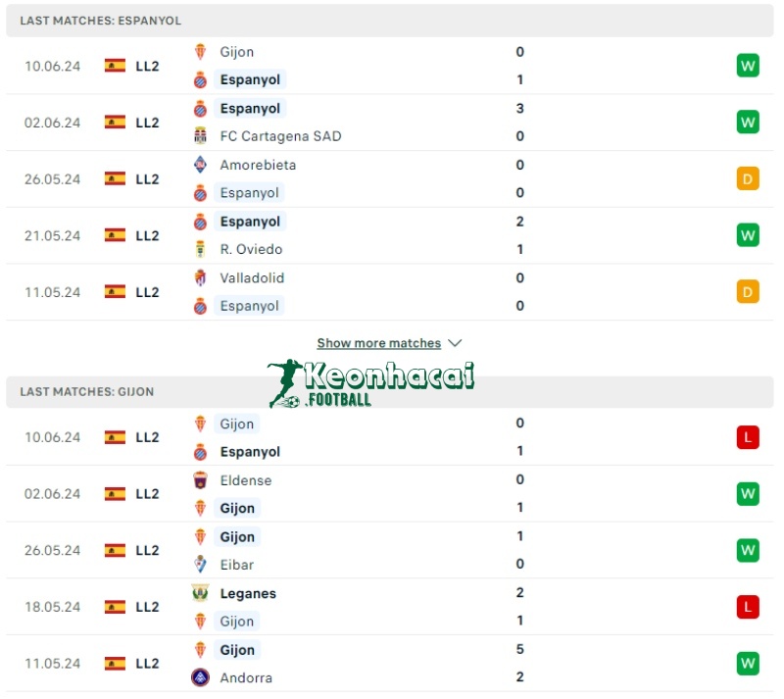Click the Valladolid team crest icon
Image resolution: width=784 pixels, height=699 pixels.
tap(200, 277)
